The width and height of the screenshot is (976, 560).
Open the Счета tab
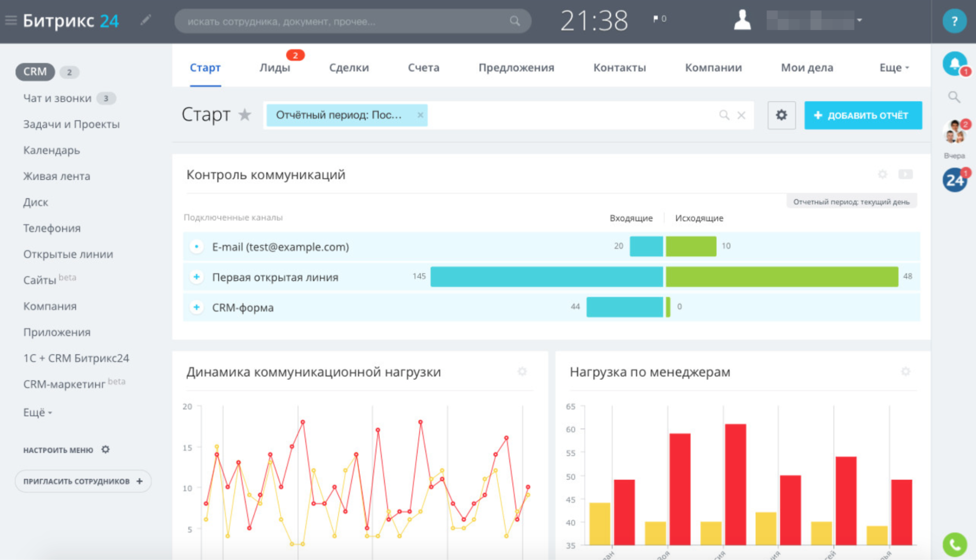(x=423, y=67)
